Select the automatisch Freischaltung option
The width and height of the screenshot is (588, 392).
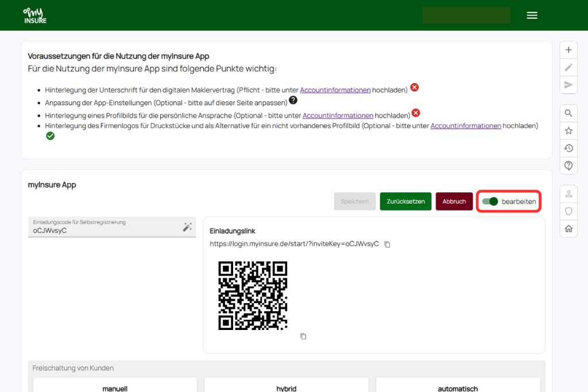458,388
